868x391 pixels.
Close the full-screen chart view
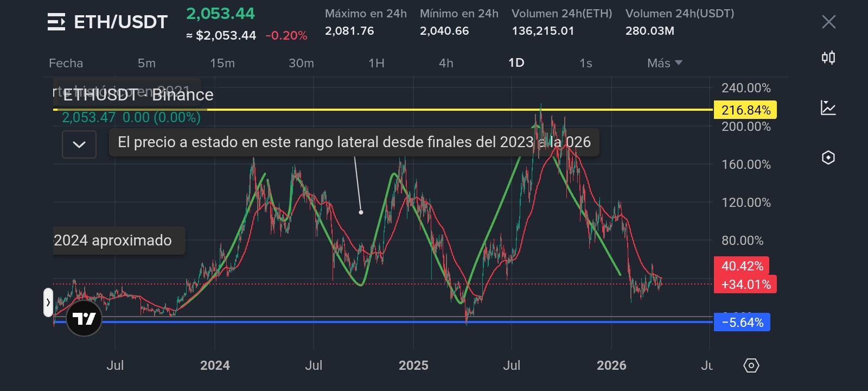pos(828,22)
